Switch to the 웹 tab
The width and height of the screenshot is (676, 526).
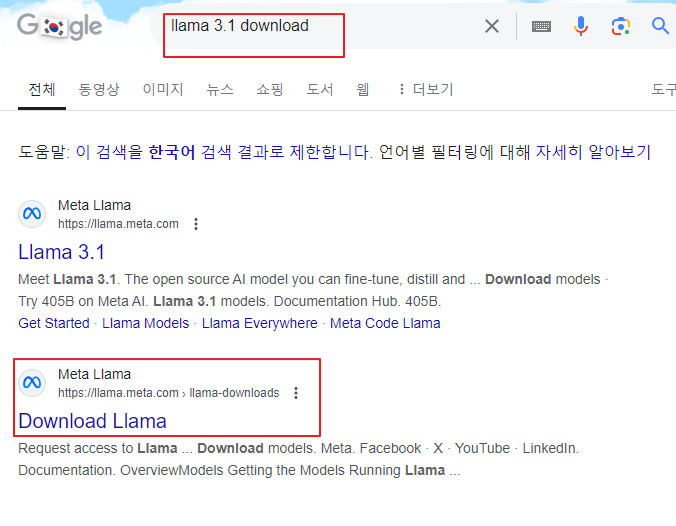pos(363,90)
